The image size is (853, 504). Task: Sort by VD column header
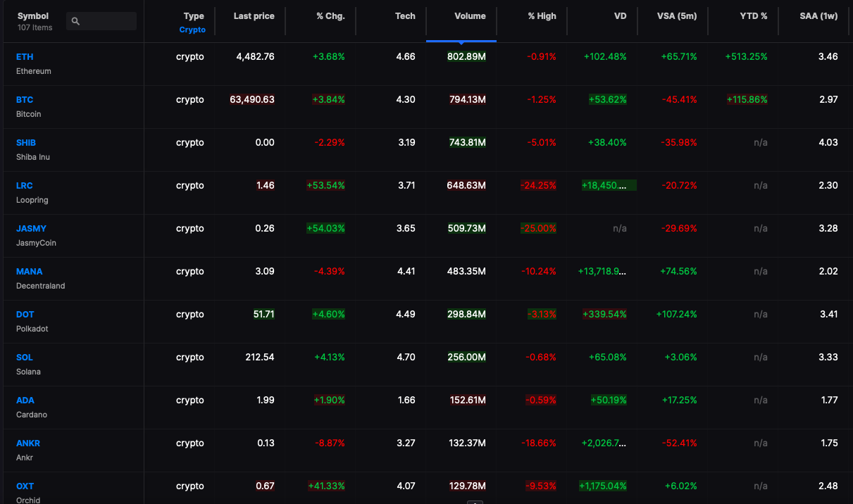click(620, 16)
